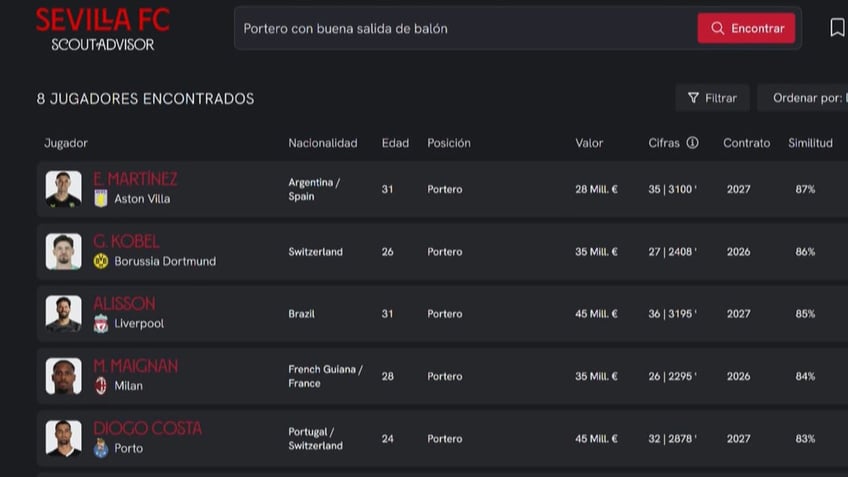Click the Aston Villa club name

pos(142,199)
